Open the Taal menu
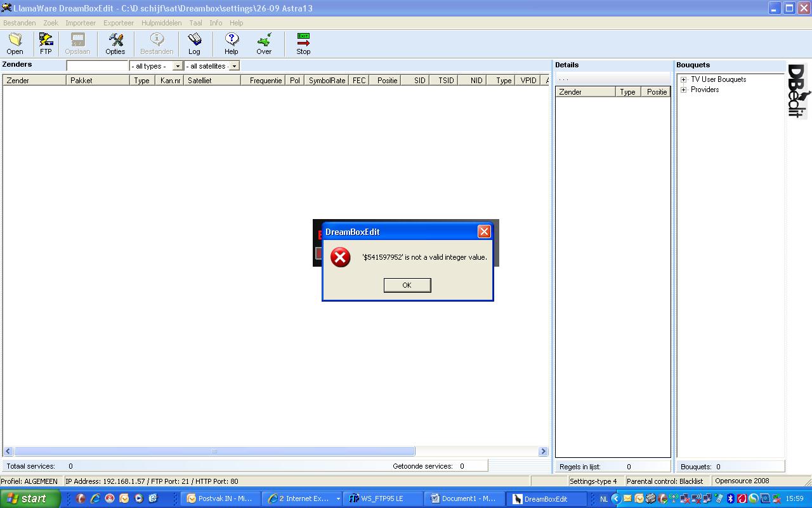The width and height of the screenshot is (812, 508). point(195,23)
